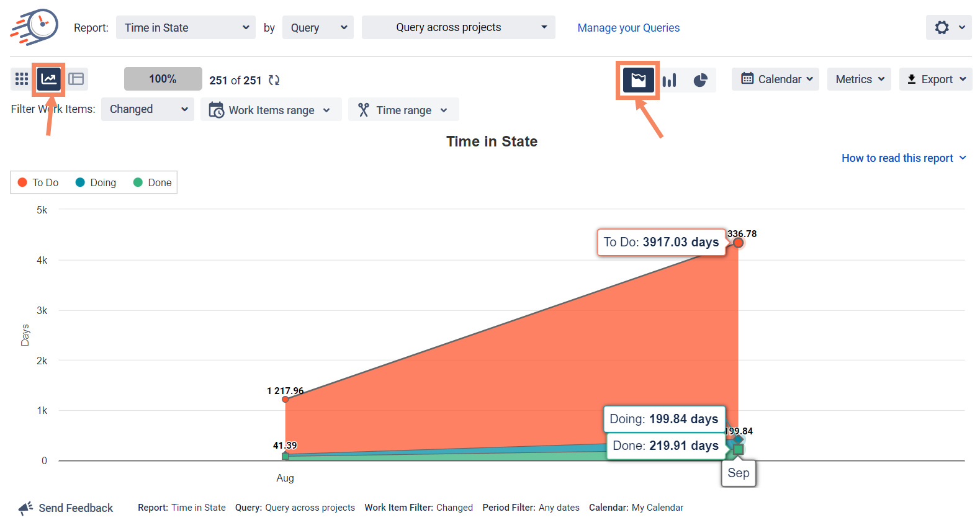
Task: Switch to pie chart type
Action: (x=700, y=80)
